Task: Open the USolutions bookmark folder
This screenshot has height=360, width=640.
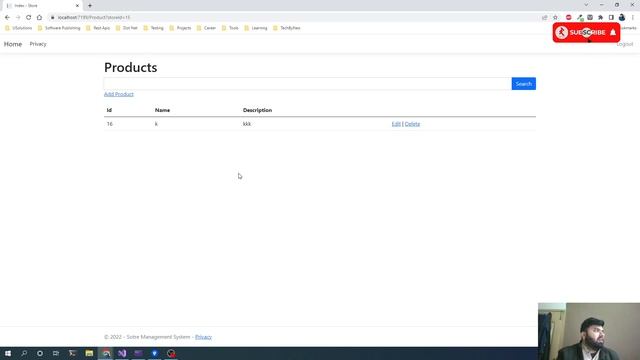Action: [18, 28]
